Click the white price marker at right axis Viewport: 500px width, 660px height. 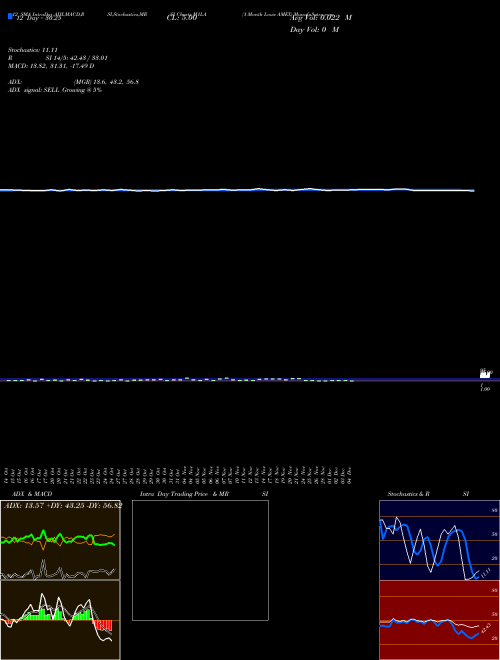click(485, 374)
